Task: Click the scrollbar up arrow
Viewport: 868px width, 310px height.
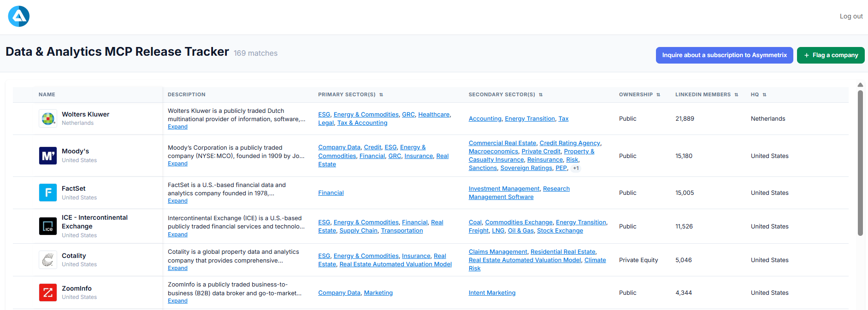Action: tap(860, 85)
